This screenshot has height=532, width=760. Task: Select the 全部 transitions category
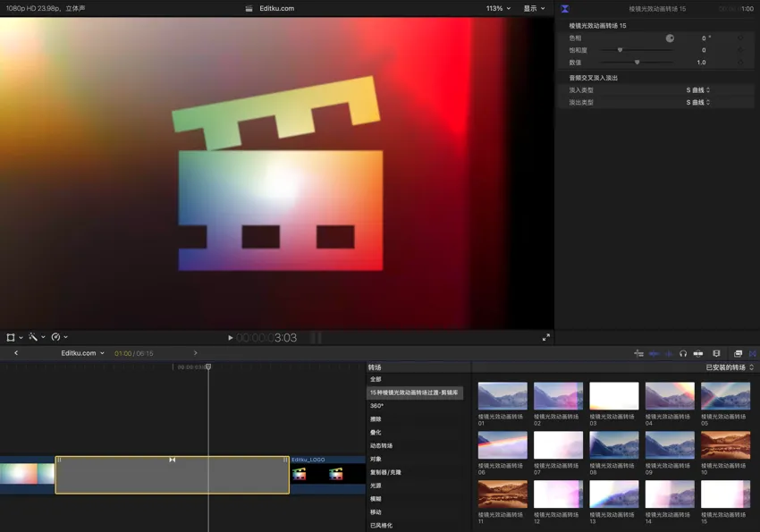376,379
